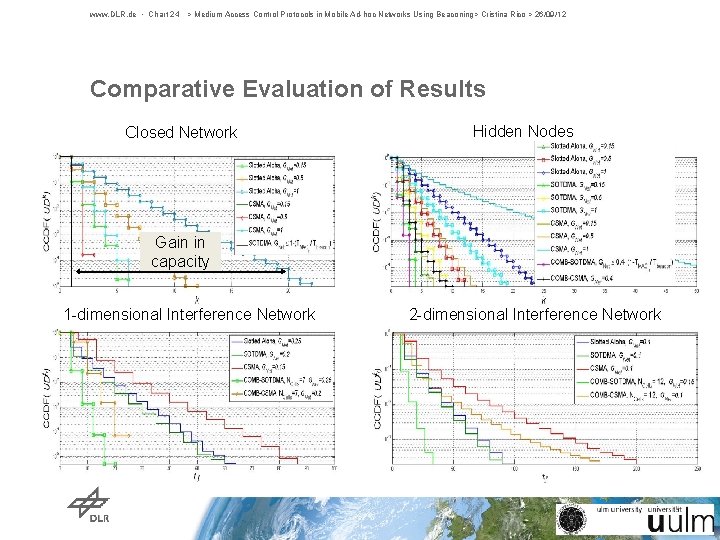Click 'ulm university universität' text near logo
720x540 pixels.
point(639,509)
